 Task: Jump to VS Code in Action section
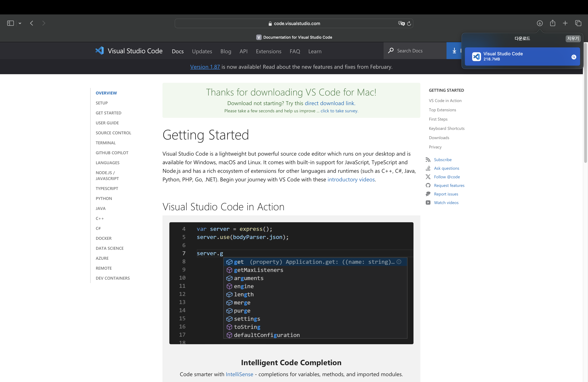445,100
